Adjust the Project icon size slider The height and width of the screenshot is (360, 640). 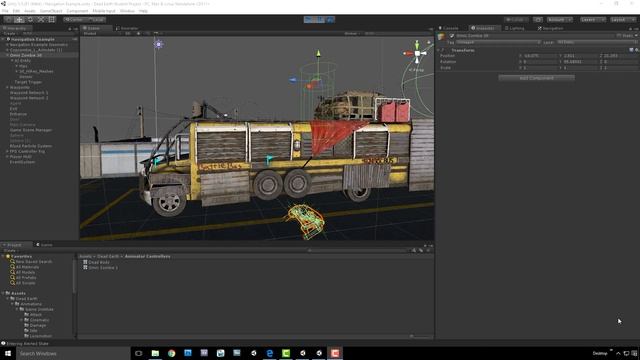(x=411, y=337)
